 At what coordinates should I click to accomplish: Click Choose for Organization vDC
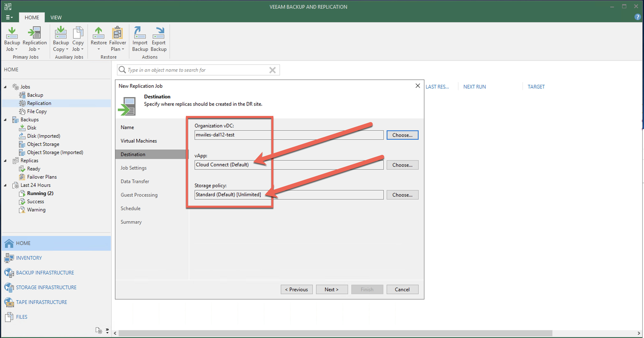[402, 135]
